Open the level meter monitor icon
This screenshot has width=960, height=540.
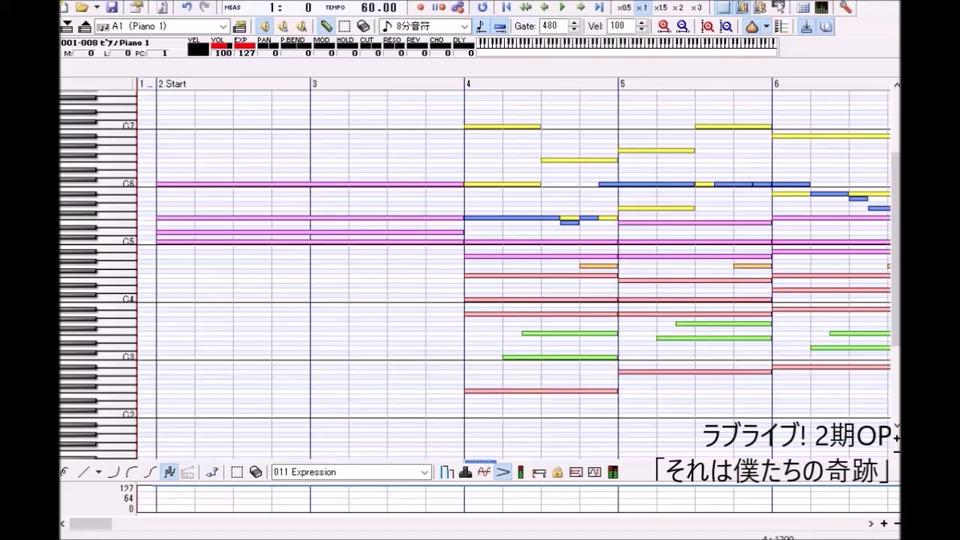822,7
